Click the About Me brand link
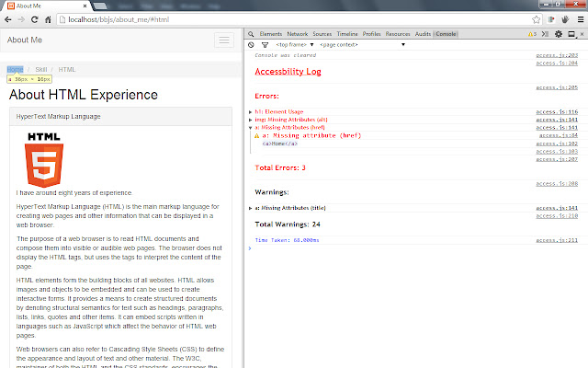 click(x=25, y=40)
